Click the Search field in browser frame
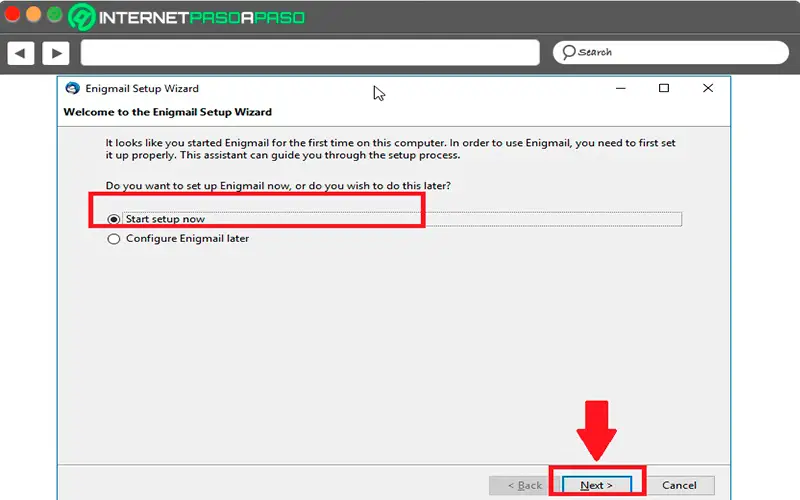This screenshot has height=500, width=800. (x=670, y=52)
